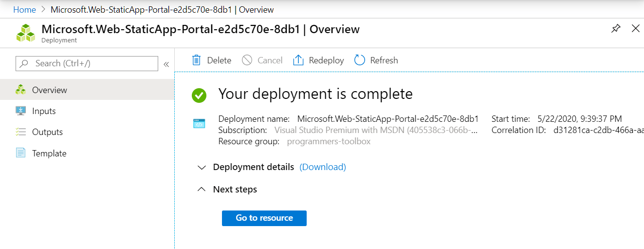Image resolution: width=644 pixels, height=249 pixels.
Task: Expand Deployment details with the chevron
Action: point(202,168)
